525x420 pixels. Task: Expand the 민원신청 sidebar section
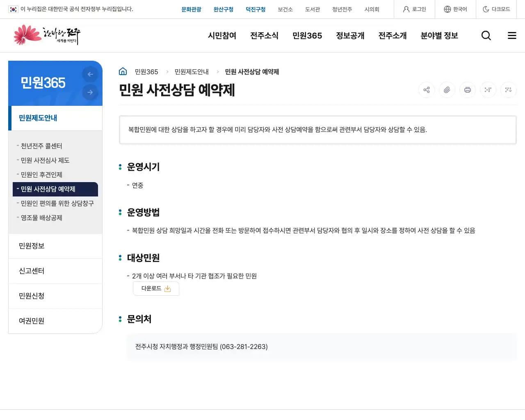(55, 296)
